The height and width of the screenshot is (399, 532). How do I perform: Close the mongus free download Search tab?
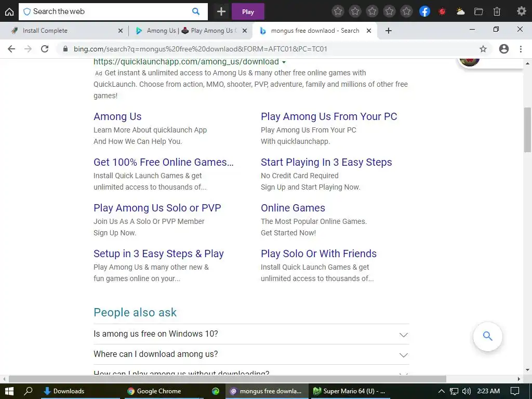click(x=369, y=31)
